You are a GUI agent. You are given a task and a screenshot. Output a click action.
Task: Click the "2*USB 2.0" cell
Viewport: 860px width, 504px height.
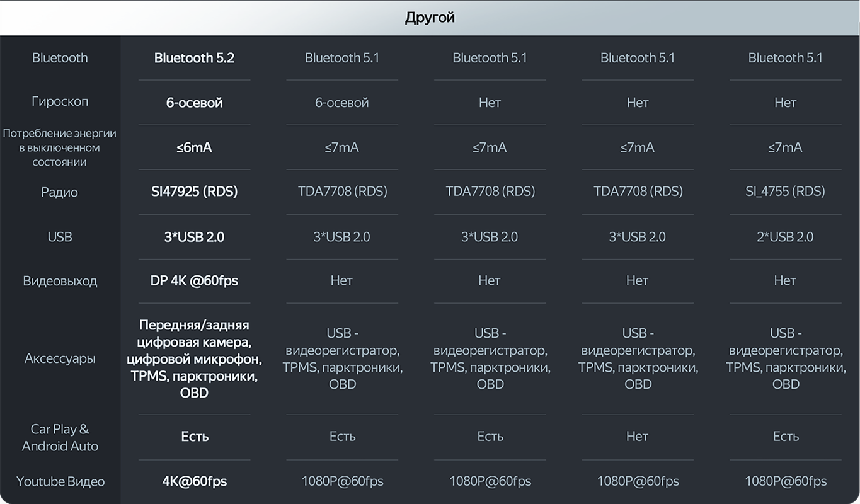(785, 237)
